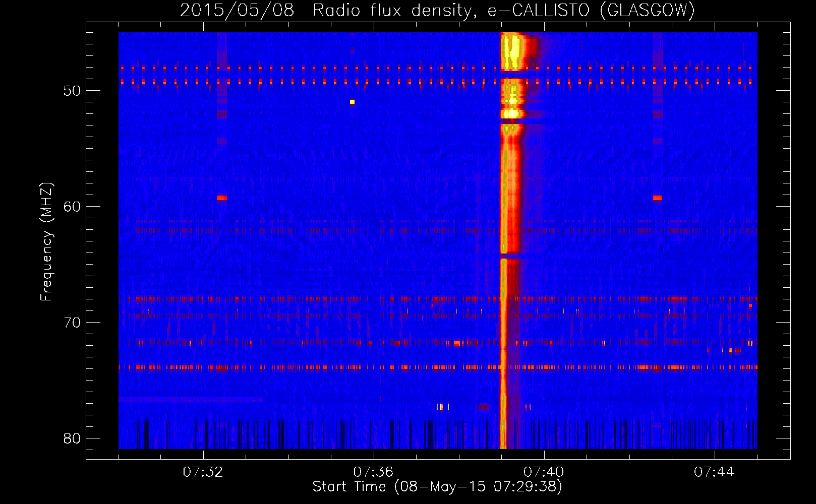Viewport: 816px width, 504px height.
Task: Click the "Frequency (MHZ)" axis label
Action: pos(46,242)
